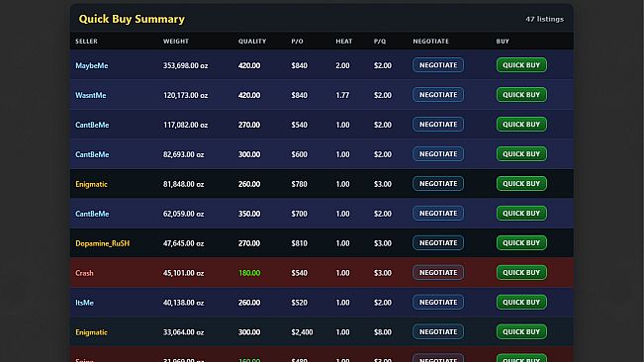Negotiate on CantBeMe's 82,693 oz listing
This screenshot has width=644, height=362.
coord(438,154)
